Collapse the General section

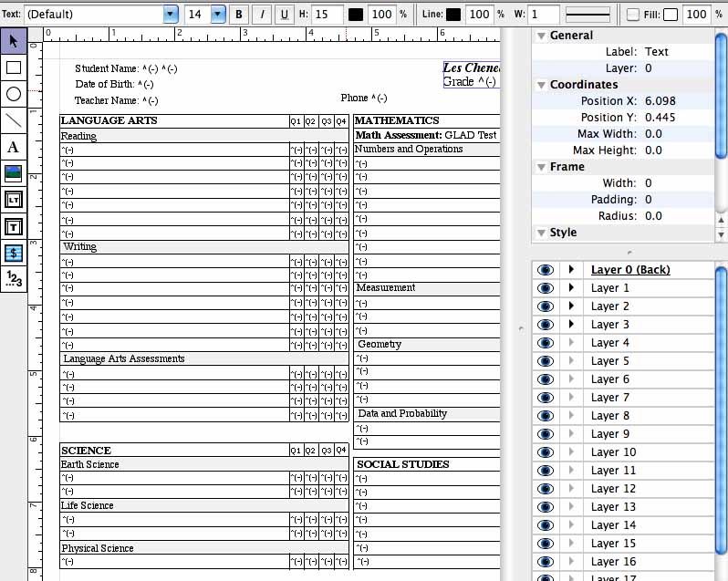(x=541, y=36)
